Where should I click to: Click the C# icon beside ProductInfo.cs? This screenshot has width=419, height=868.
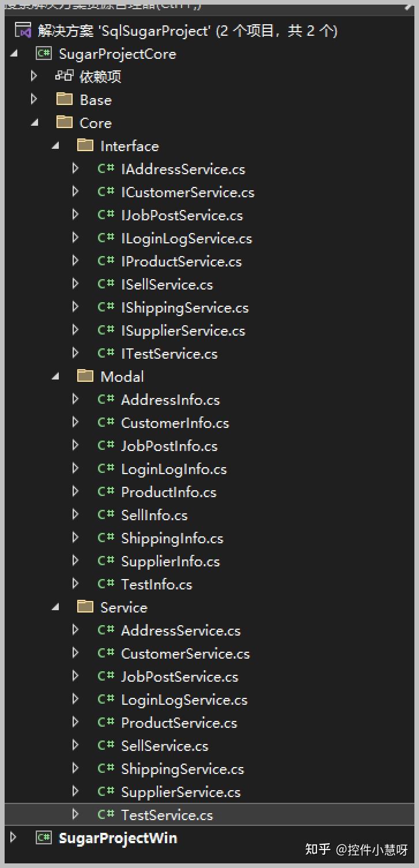(x=106, y=491)
